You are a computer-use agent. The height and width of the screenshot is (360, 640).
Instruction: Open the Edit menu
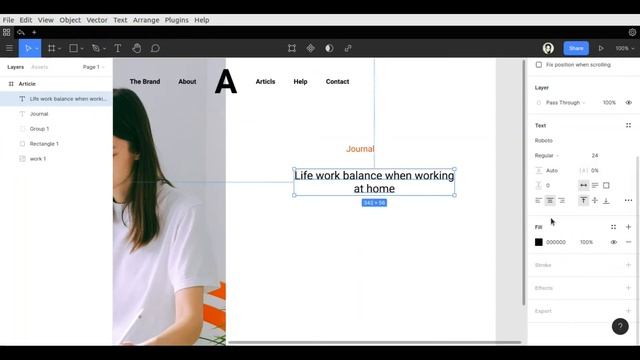pos(26,20)
